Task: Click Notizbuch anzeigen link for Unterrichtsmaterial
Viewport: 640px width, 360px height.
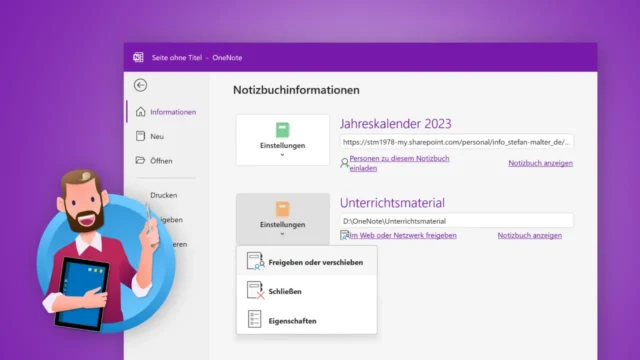Action: click(x=529, y=236)
